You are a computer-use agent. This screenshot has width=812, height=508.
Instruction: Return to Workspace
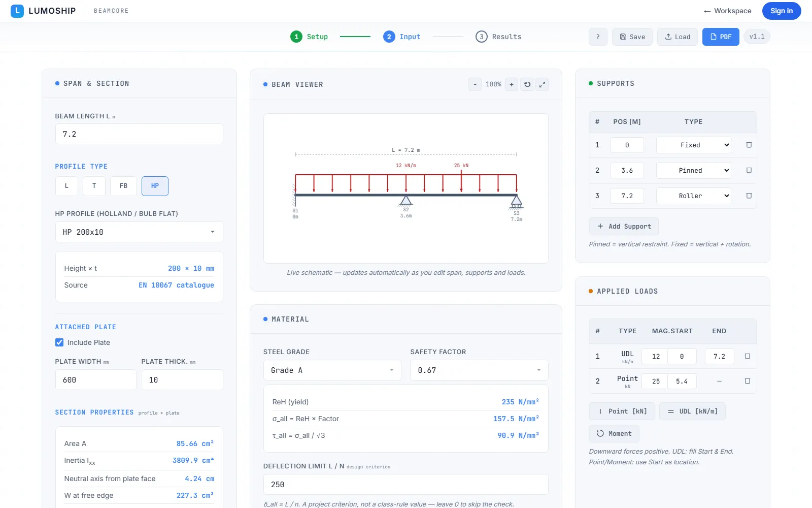pos(727,11)
